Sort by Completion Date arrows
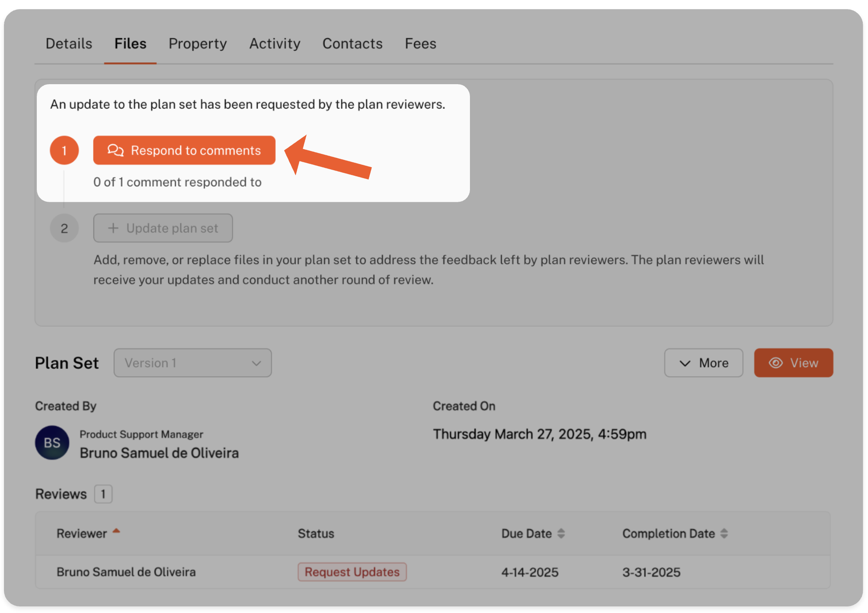 coord(724,534)
